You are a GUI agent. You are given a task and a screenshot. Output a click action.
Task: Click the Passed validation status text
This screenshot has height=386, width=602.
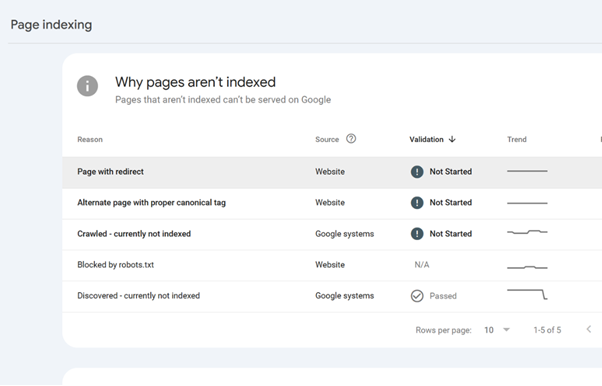click(443, 296)
